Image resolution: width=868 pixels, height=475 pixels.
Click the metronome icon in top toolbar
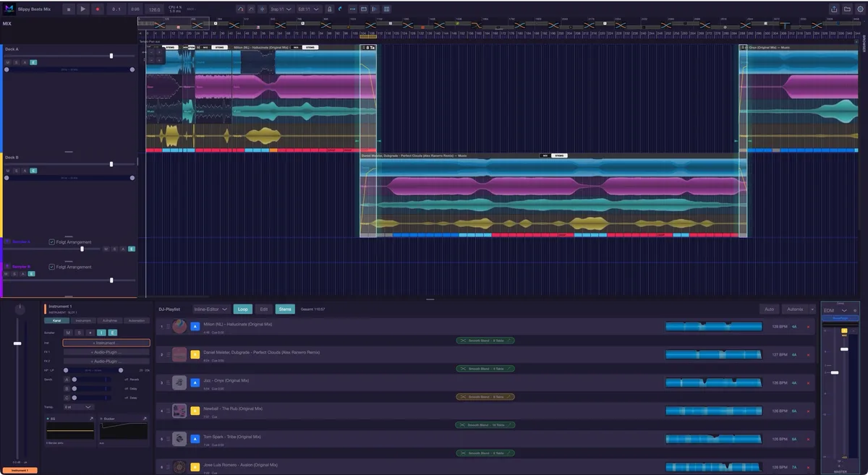pos(329,9)
